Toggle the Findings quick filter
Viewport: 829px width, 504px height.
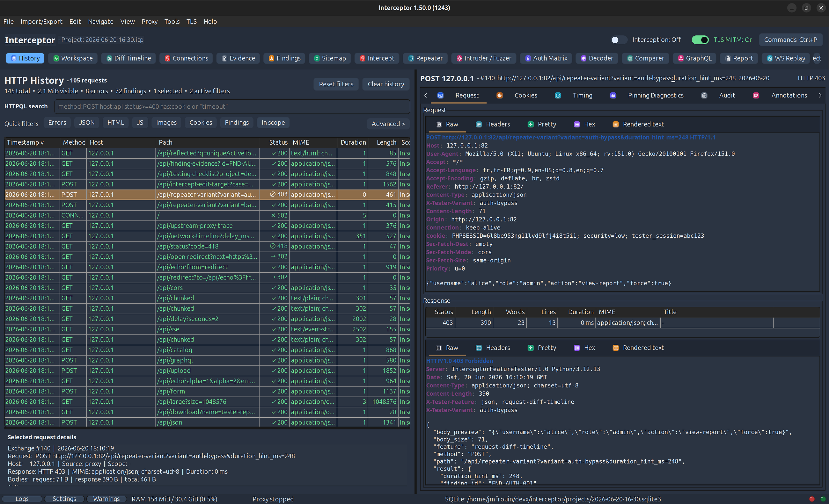coord(237,123)
